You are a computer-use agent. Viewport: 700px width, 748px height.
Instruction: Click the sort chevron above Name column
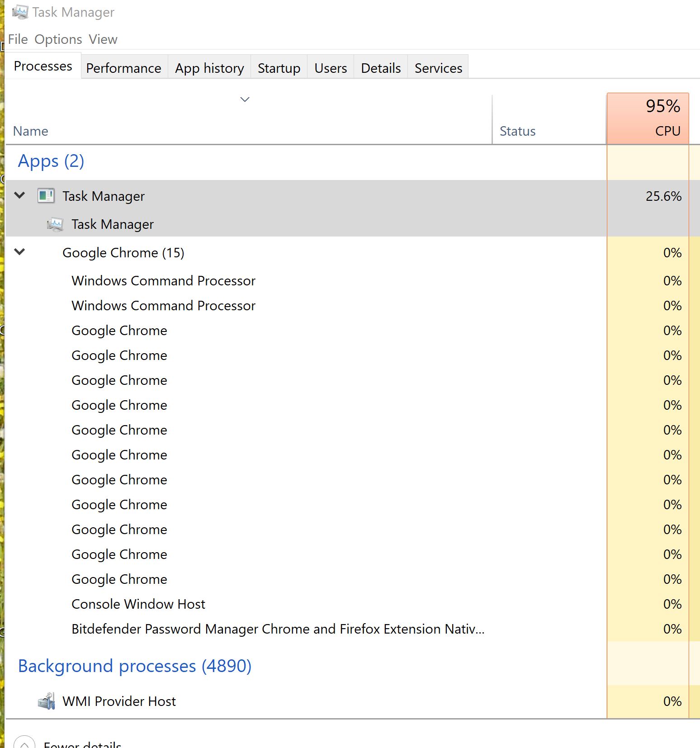(245, 99)
